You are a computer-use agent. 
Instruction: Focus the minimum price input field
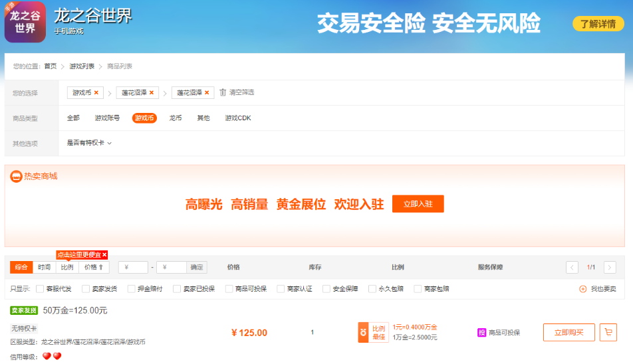[133, 267]
